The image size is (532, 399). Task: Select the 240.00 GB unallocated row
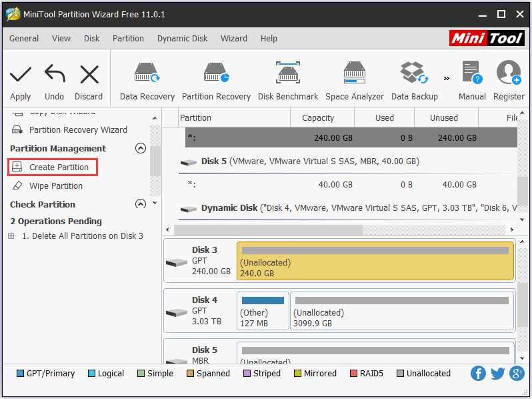click(351, 137)
